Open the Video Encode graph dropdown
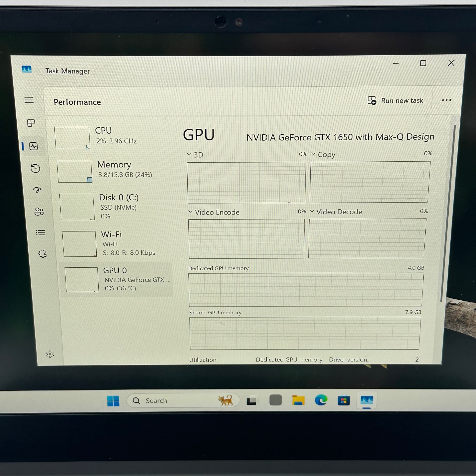 tap(190, 212)
